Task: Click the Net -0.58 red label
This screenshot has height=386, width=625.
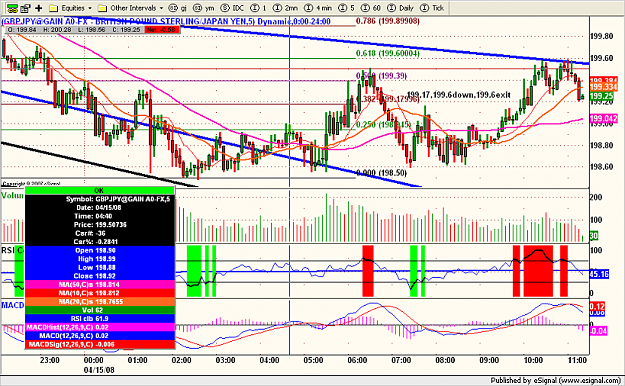Action: click(161, 30)
